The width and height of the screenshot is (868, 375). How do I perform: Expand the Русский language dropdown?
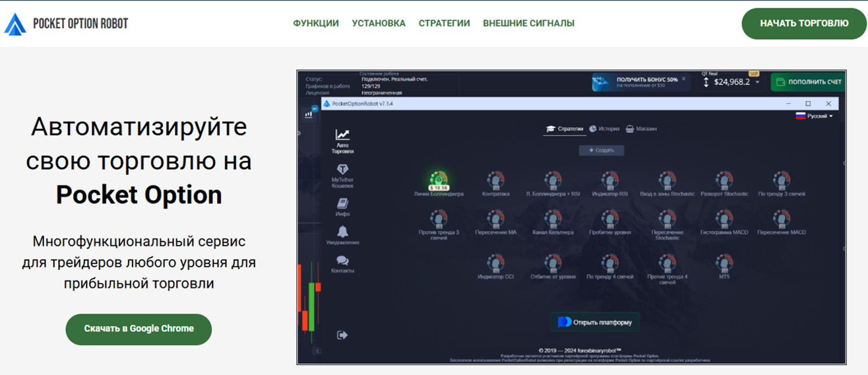click(x=814, y=116)
